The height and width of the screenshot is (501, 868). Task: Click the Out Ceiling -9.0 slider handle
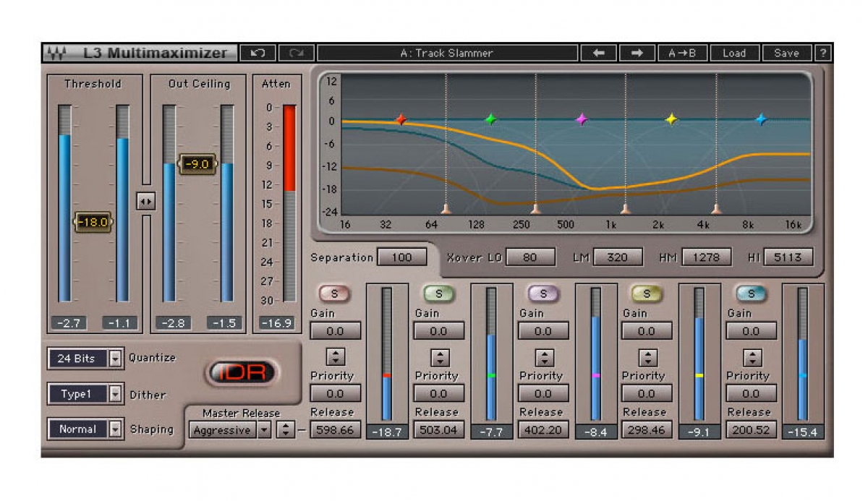point(197,164)
